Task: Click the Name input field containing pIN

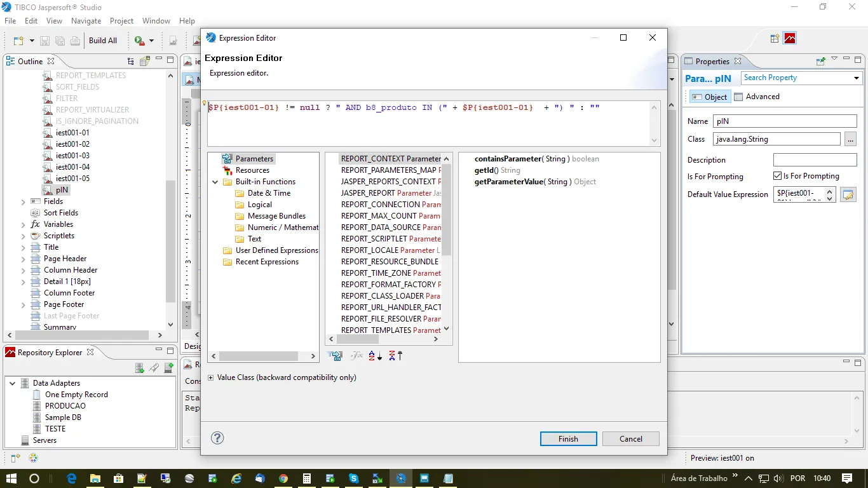Action: pyautogui.click(x=784, y=121)
